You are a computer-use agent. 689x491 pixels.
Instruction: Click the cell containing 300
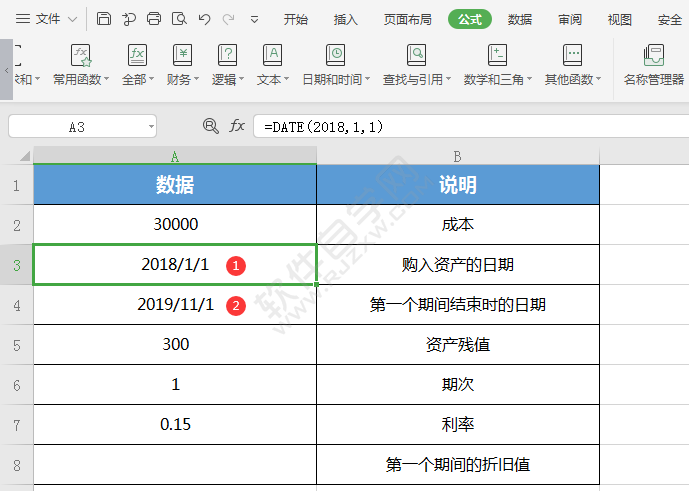coord(175,345)
